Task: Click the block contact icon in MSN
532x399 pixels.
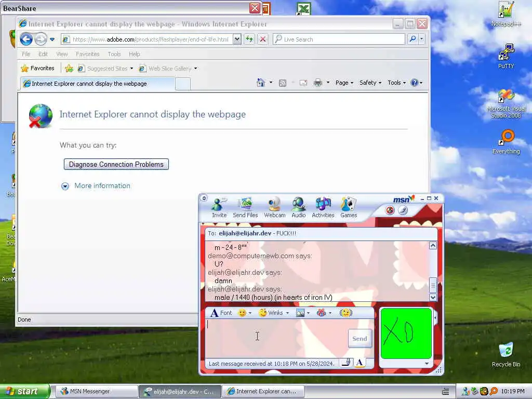Action: [390, 210]
